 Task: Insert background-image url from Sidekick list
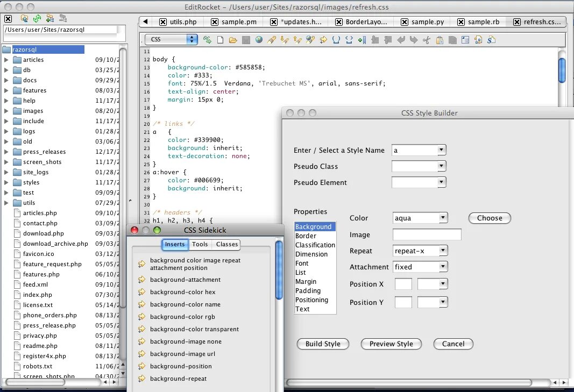pos(183,354)
